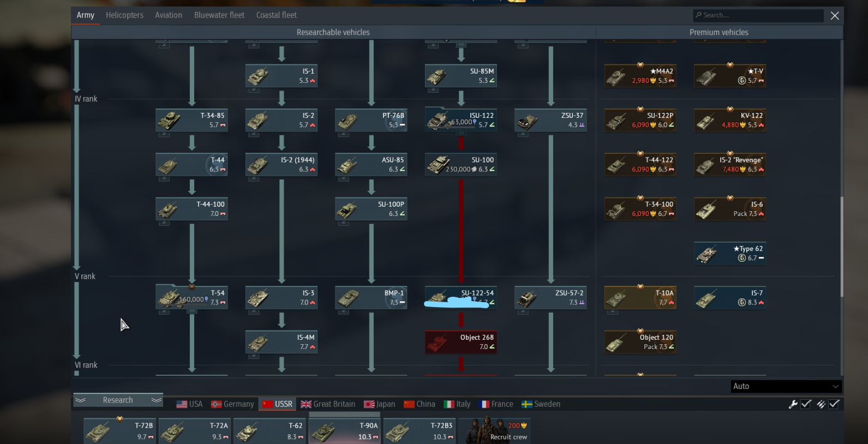Click the wrench auto-repair icon
Viewport: 868px width, 444px height.
[793, 404]
